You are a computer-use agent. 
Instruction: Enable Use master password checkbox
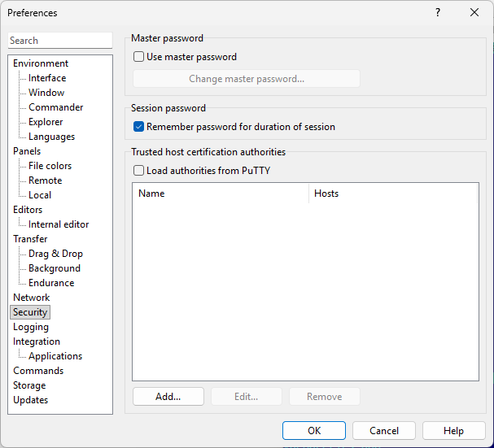tap(139, 57)
